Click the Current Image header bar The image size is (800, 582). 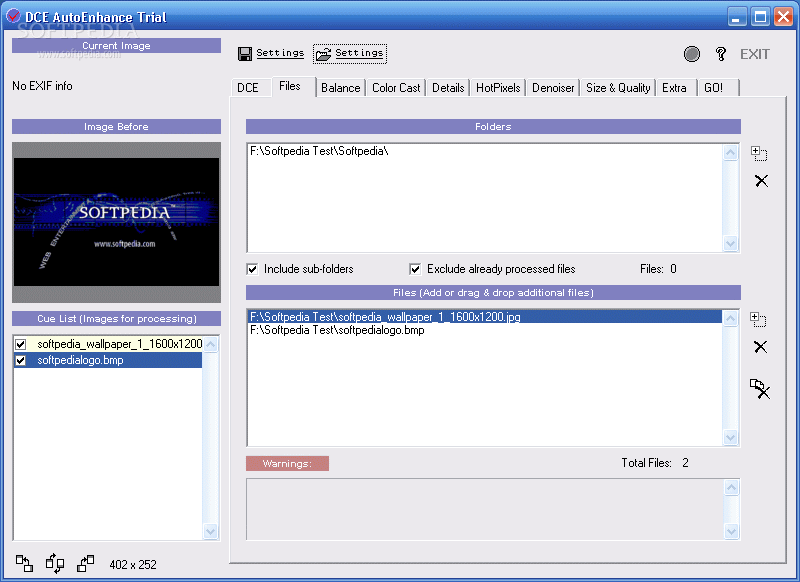tap(116, 45)
